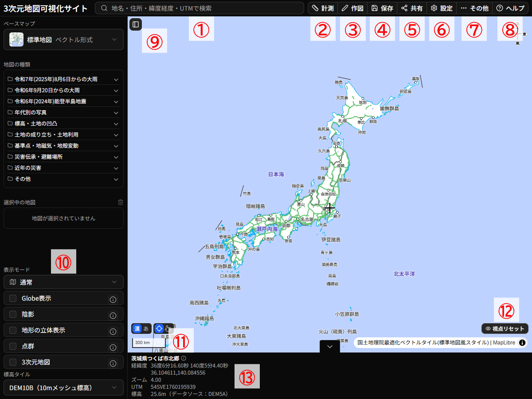Click the 北太平洋 label on the map
Viewport: 532px width, 399px height.
click(x=404, y=274)
